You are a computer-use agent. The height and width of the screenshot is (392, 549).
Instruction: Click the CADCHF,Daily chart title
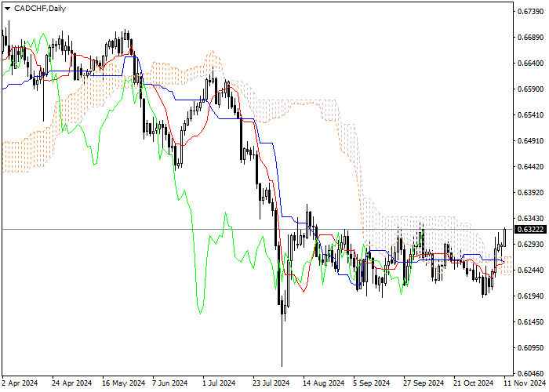[x=40, y=9]
